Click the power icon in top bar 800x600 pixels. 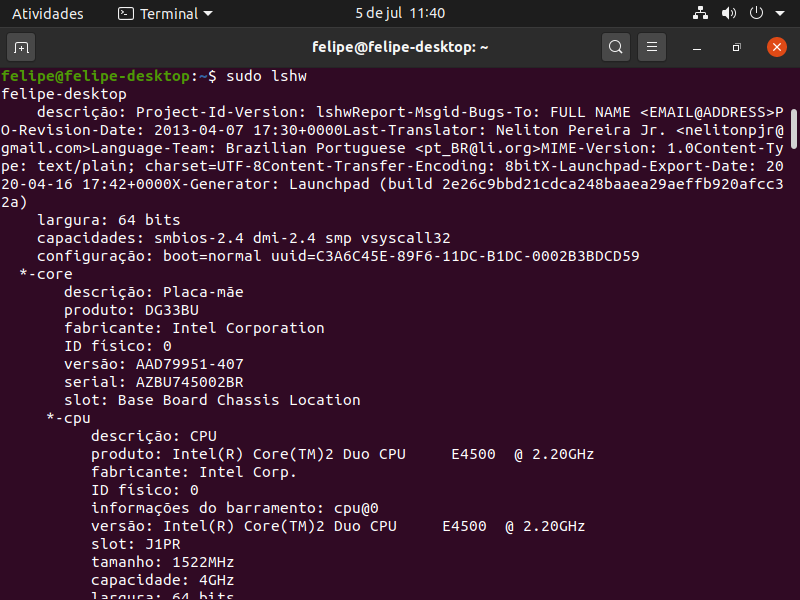756,13
